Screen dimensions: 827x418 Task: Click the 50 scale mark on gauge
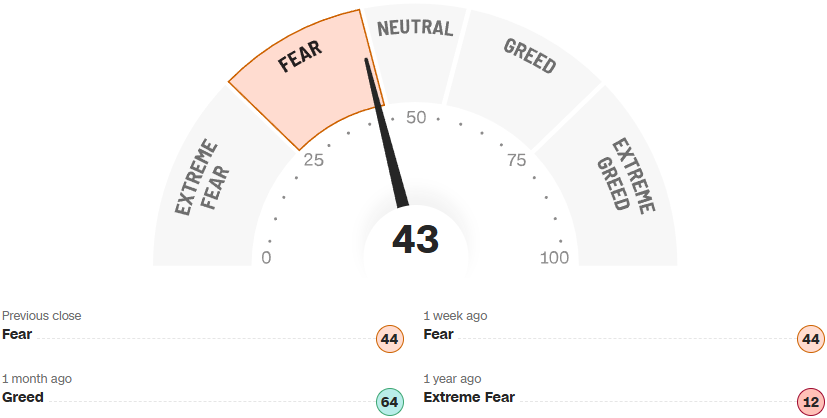(x=416, y=117)
